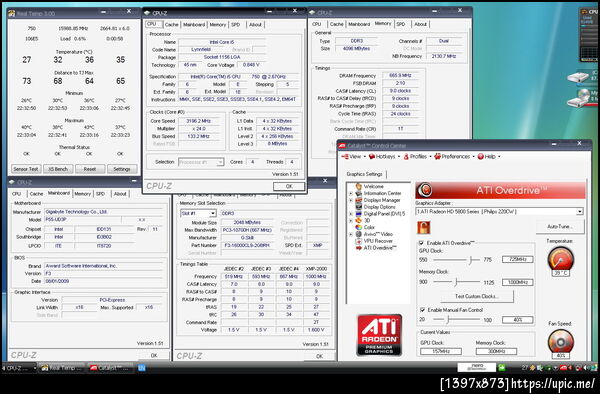Open Slot #1 dropdown in SPD window

click(x=213, y=213)
